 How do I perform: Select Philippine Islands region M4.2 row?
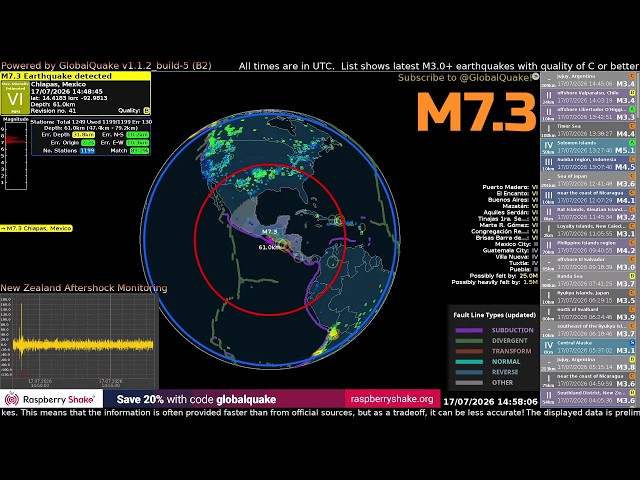pyautogui.click(x=588, y=247)
